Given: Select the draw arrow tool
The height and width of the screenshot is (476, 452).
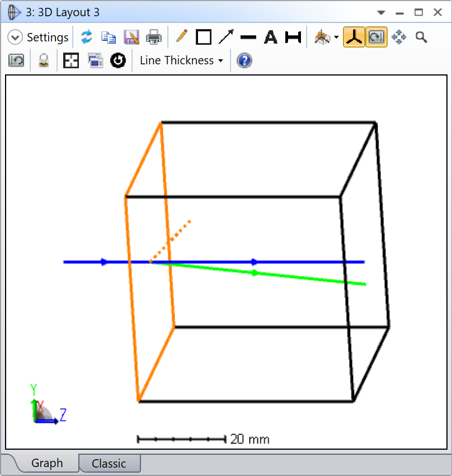Looking at the screenshot, I should click(x=226, y=37).
